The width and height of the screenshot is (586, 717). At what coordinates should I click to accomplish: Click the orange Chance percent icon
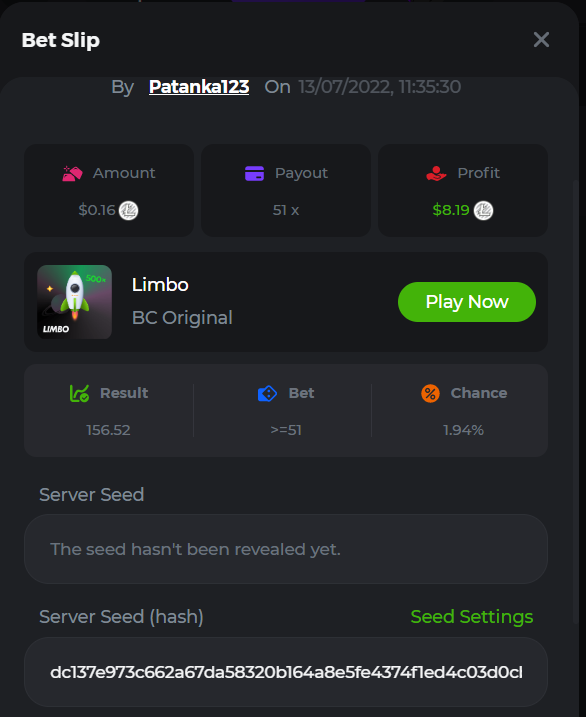pyautogui.click(x=430, y=393)
